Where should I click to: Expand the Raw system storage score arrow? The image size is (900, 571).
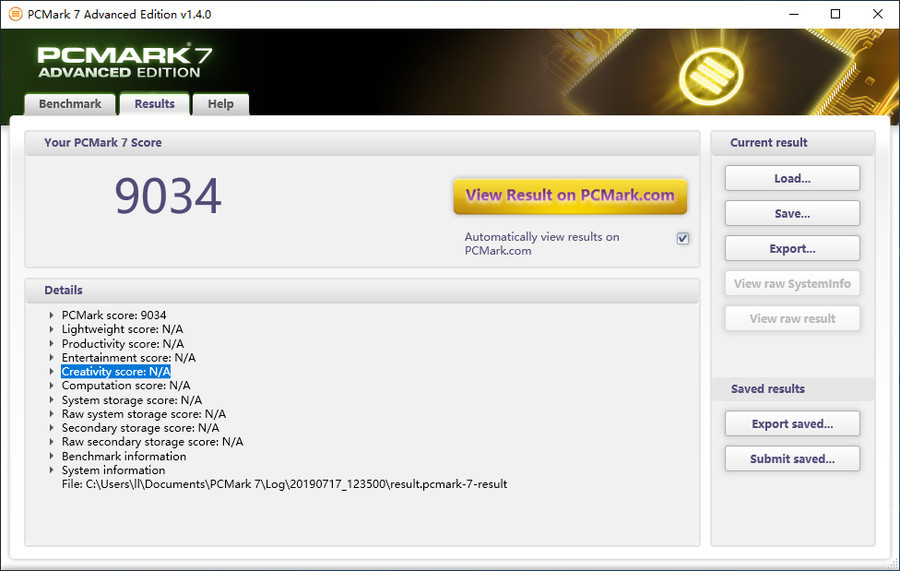(51, 414)
